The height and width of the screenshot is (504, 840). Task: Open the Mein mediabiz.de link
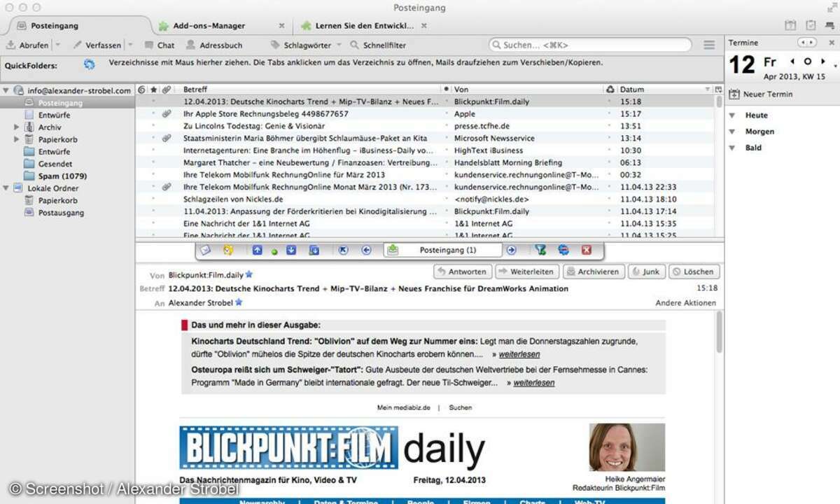click(x=404, y=407)
